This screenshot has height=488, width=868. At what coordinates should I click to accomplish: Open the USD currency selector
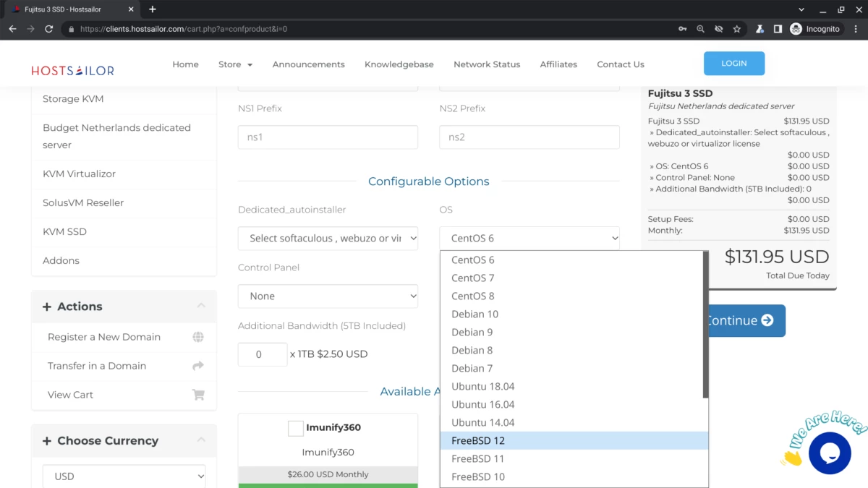click(x=124, y=476)
